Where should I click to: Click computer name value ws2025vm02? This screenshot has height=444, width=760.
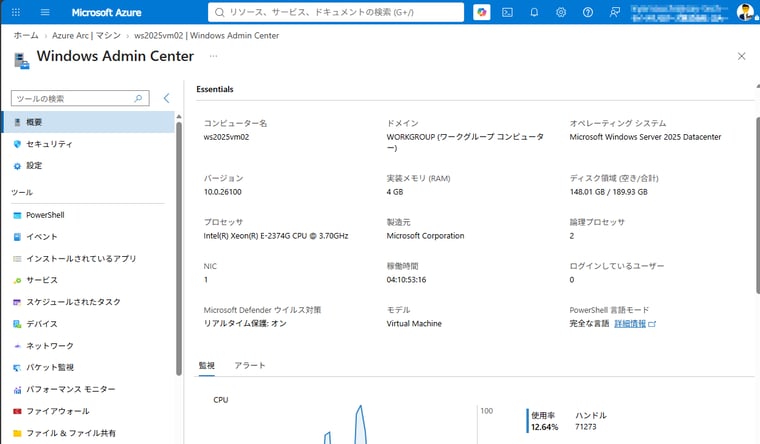click(226, 137)
